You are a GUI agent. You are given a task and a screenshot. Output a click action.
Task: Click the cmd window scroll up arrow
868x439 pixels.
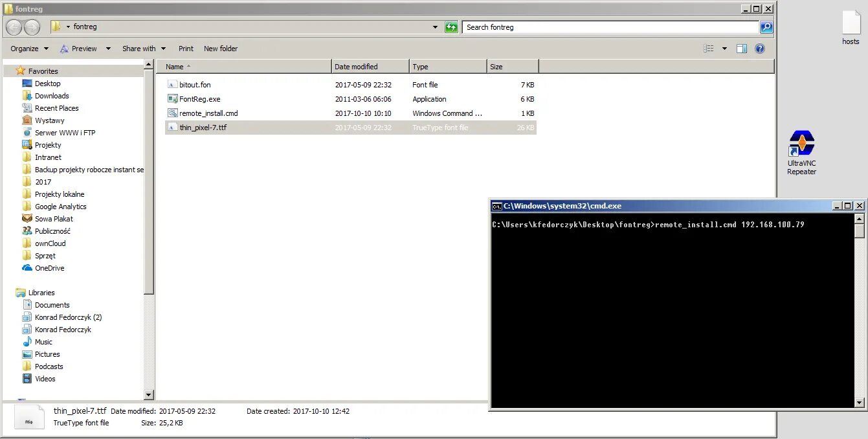click(x=860, y=219)
